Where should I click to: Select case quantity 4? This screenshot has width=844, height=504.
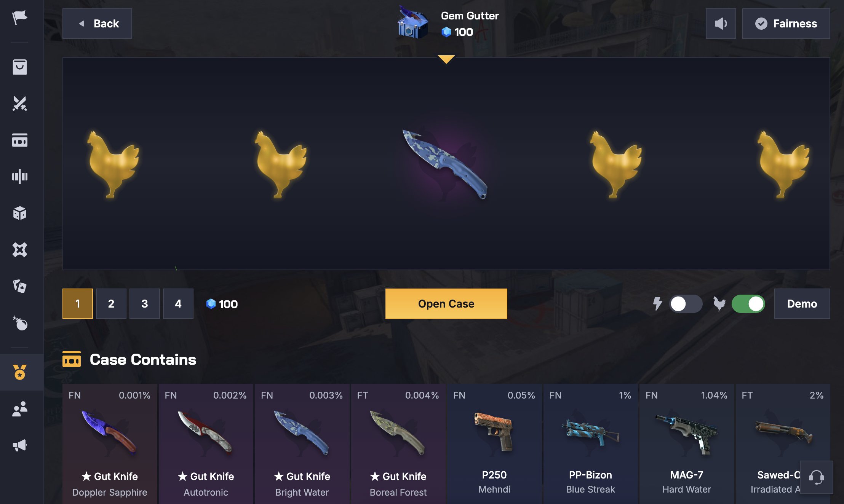pos(178,304)
